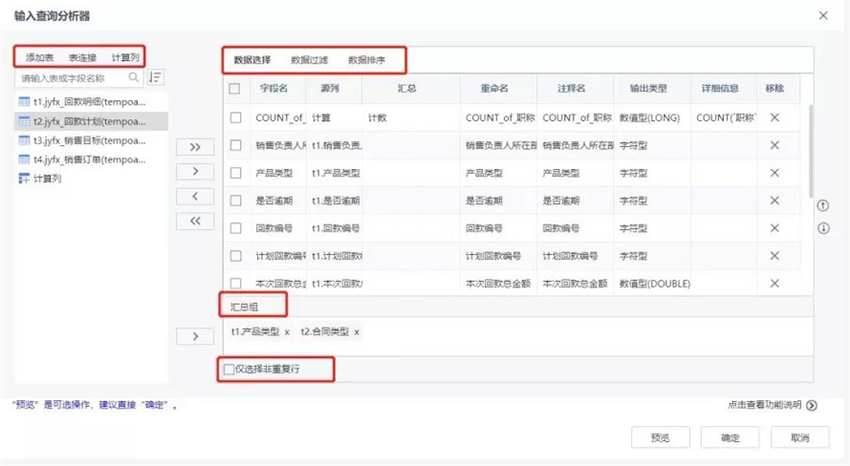Open the 点击查看功能说明 link
This screenshot has height=466, width=850.
point(764,405)
